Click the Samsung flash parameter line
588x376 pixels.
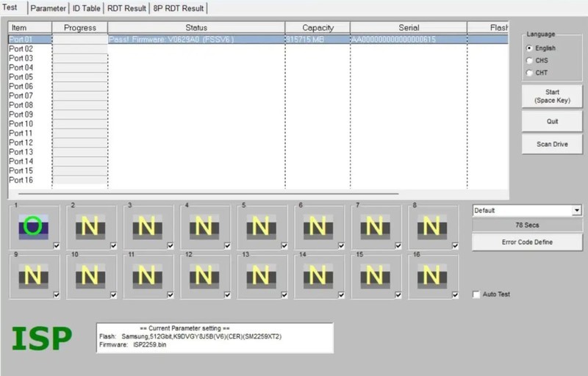click(190, 336)
